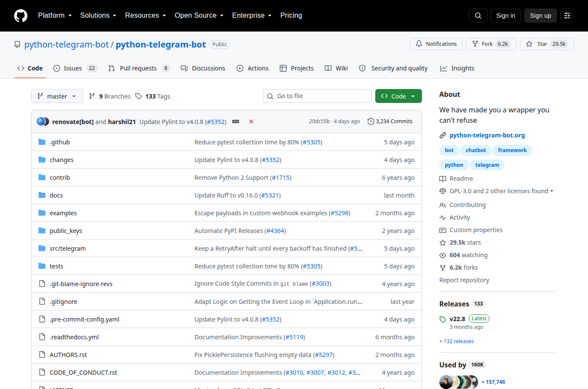Click the Notifications bell button
588x389 pixels.
coord(436,44)
